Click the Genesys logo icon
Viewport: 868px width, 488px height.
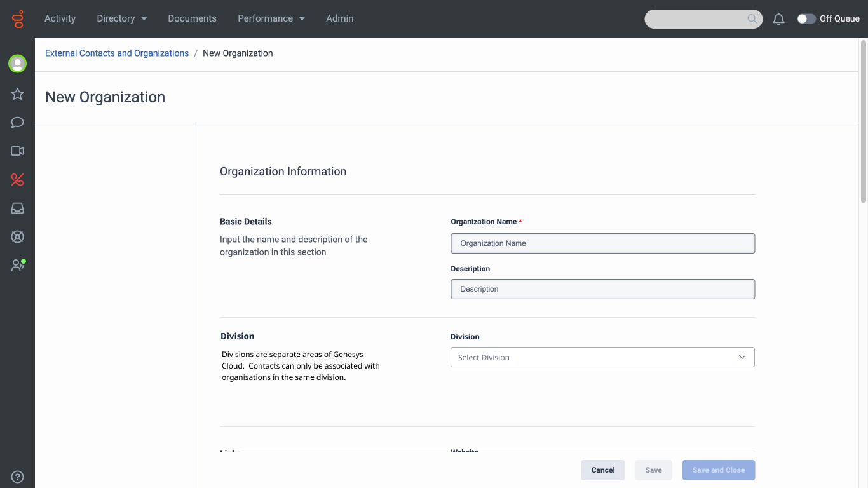(17, 19)
